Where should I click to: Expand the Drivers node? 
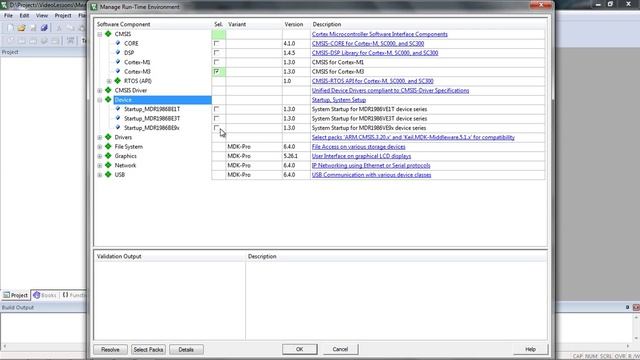tap(100, 138)
